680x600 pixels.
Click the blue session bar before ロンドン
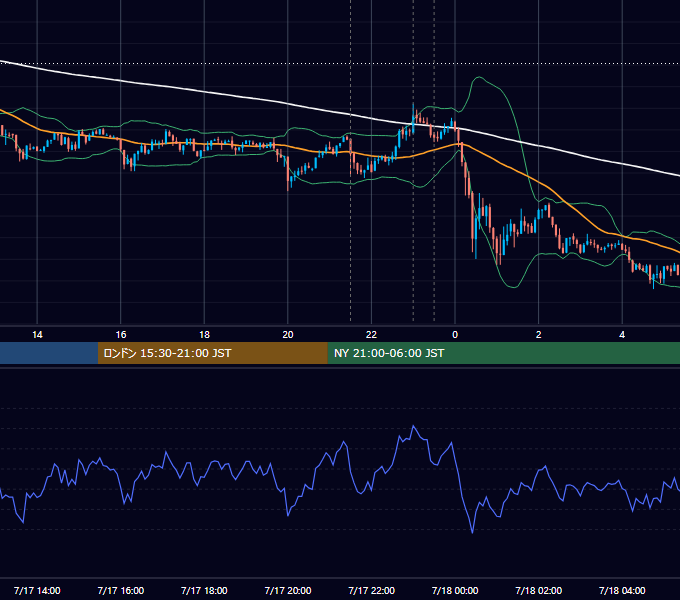tap(49, 353)
